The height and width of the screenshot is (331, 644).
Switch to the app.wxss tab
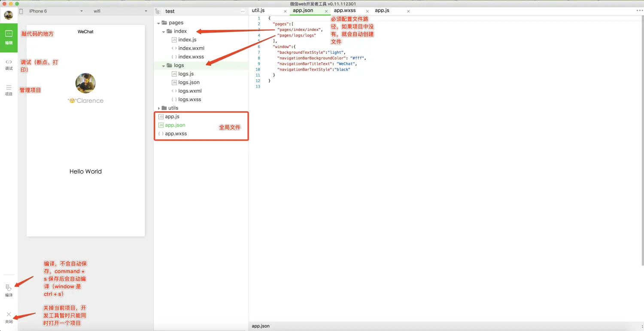point(345,11)
